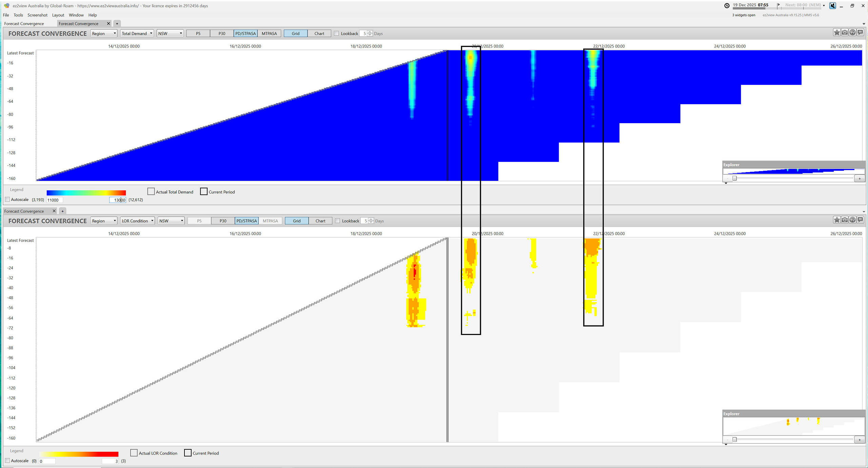Select the MTPASA button in top widget
Viewport: 868px width, 468px height.
[x=269, y=34]
